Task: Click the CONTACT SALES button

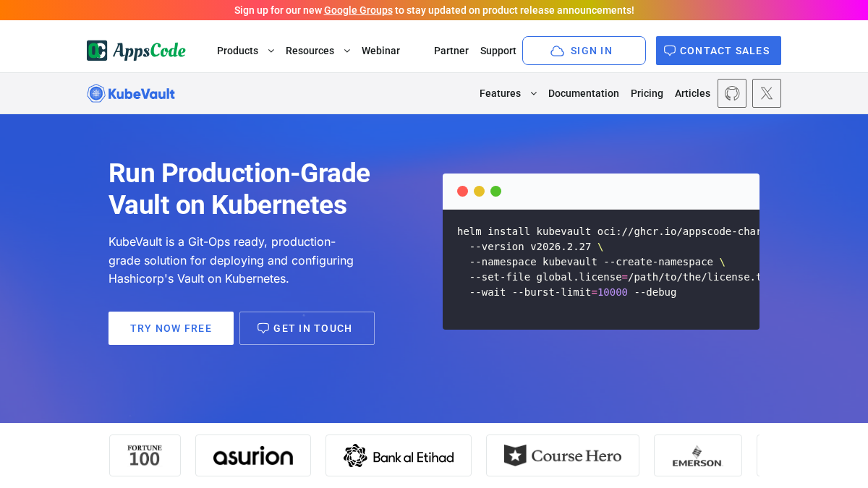Action: coord(718,51)
